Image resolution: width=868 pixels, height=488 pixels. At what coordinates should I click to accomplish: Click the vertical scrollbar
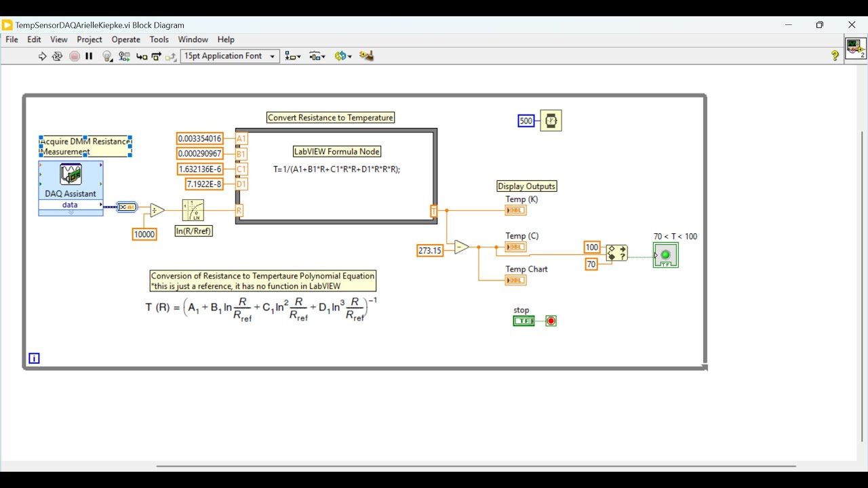(x=863, y=285)
